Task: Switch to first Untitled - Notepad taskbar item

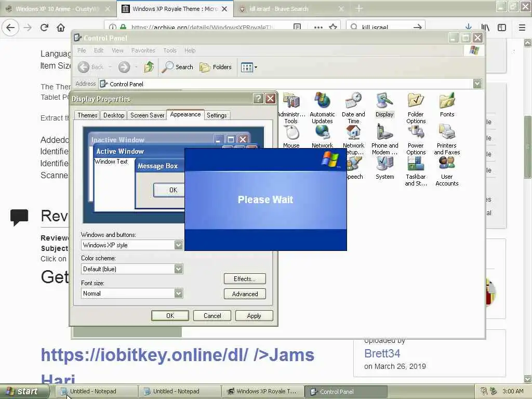Action: click(x=96, y=392)
